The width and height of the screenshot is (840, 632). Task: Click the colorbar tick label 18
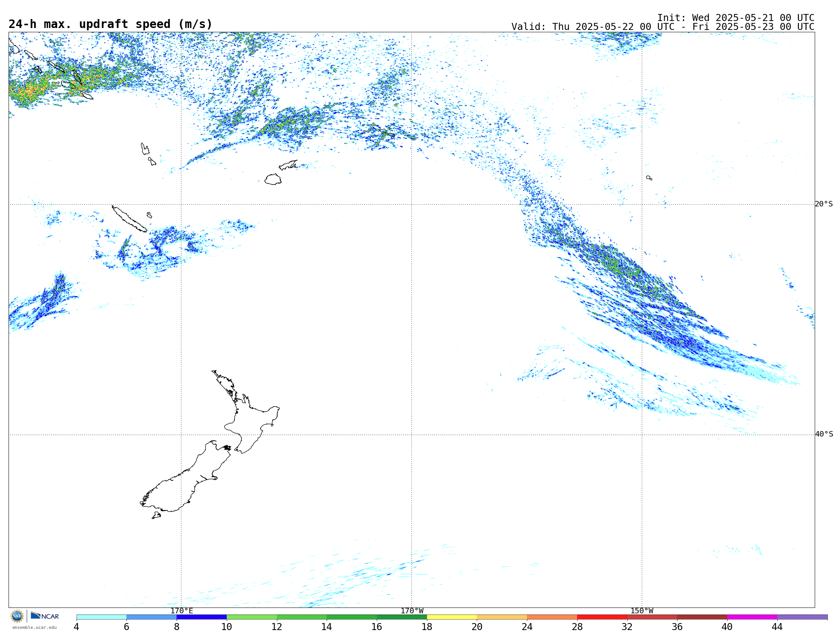point(427,627)
